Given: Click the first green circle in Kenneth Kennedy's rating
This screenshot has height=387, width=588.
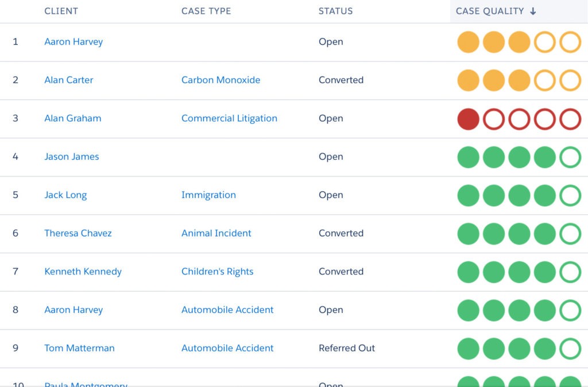Looking at the screenshot, I should pos(468,272).
